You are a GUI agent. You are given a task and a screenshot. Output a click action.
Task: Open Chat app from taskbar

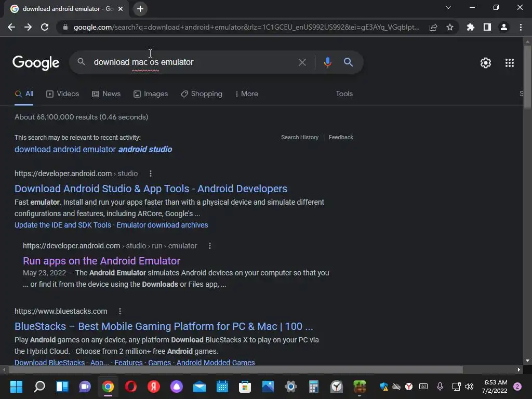85,387
